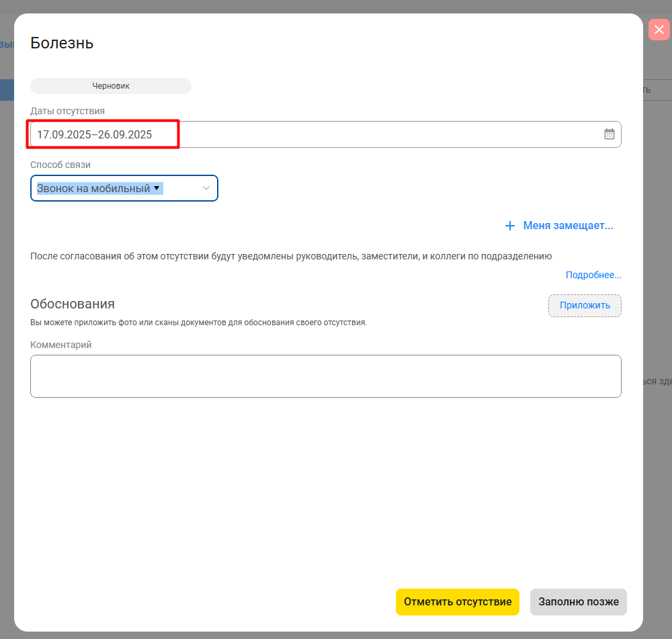Choose the Заполню позже button
The width and height of the screenshot is (672, 639).
pyautogui.click(x=578, y=602)
